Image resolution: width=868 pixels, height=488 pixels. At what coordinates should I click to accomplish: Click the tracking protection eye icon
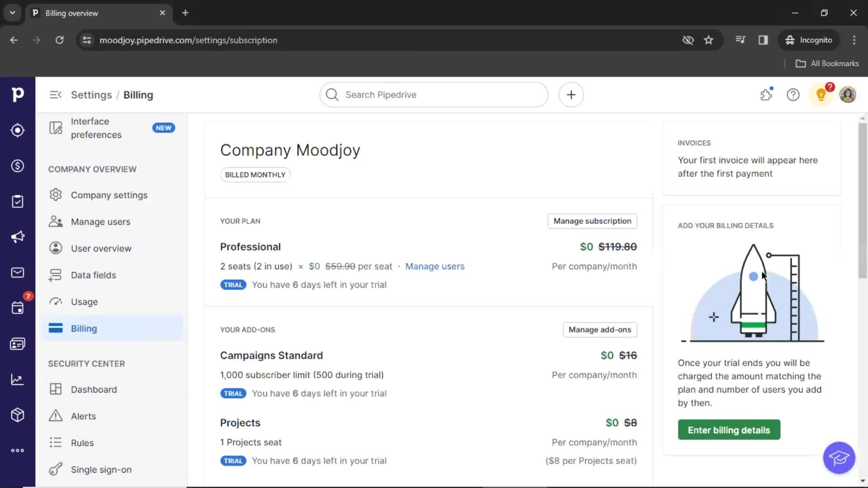point(688,40)
